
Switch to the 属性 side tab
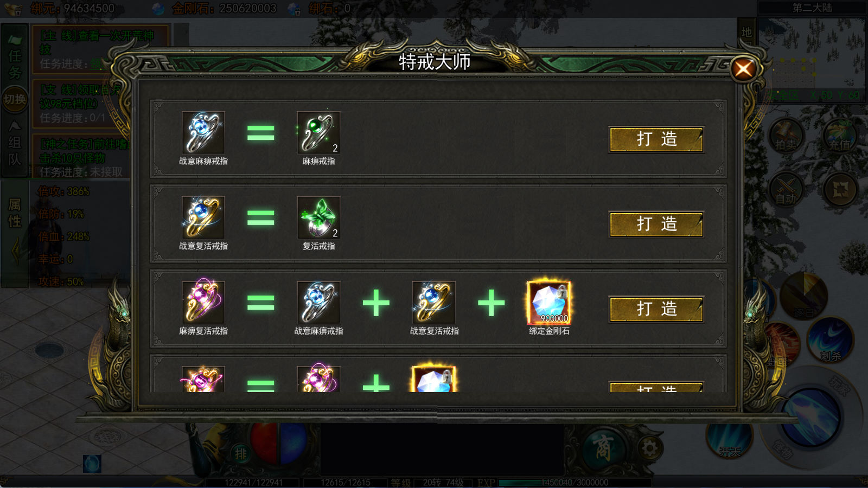click(x=15, y=213)
